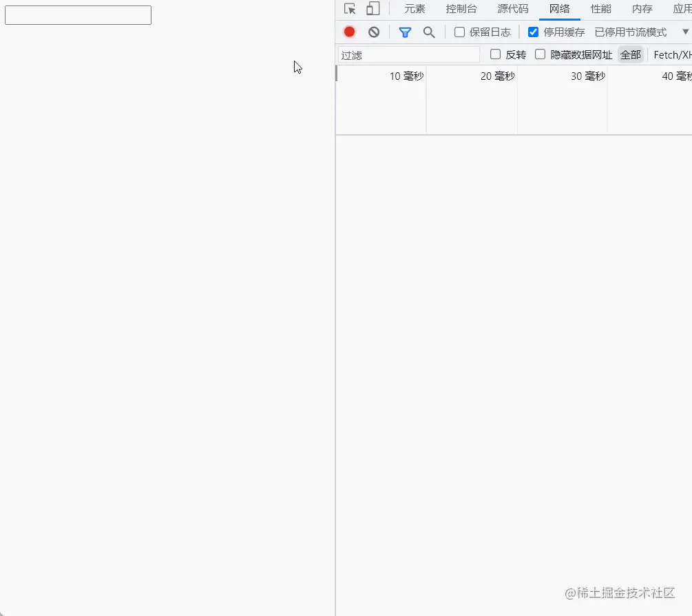Click the 10 毫秒 timeline label

pos(406,76)
